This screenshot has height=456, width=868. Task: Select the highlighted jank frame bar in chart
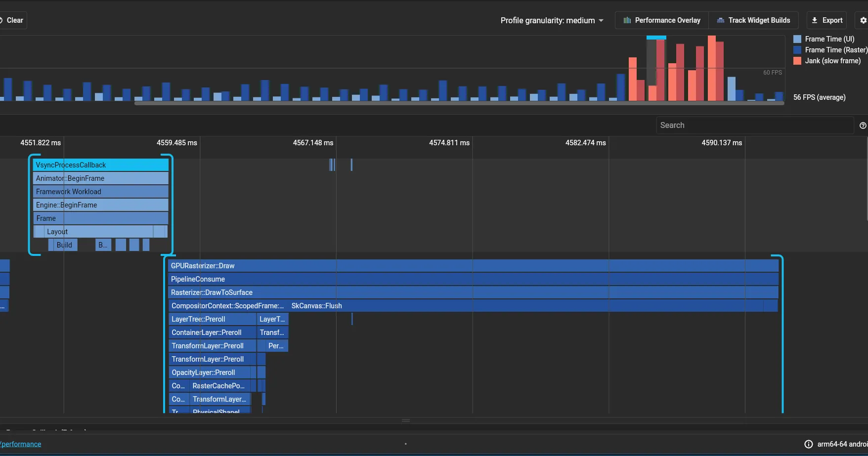[x=656, y=69]
